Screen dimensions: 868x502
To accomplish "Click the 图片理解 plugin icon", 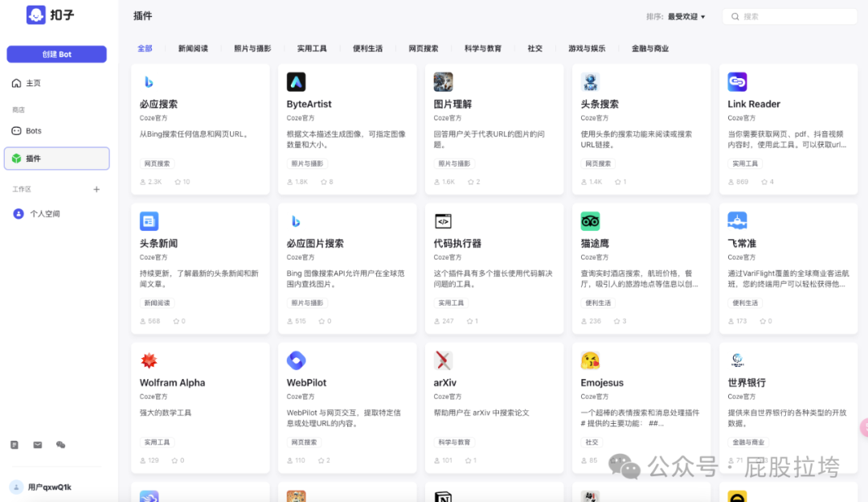I will click(443, 82).
